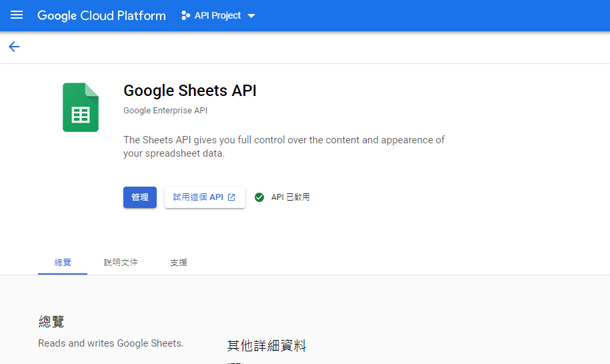Expand the project dropdown arrow
The image size is (610, 364).
click(251, 16)
